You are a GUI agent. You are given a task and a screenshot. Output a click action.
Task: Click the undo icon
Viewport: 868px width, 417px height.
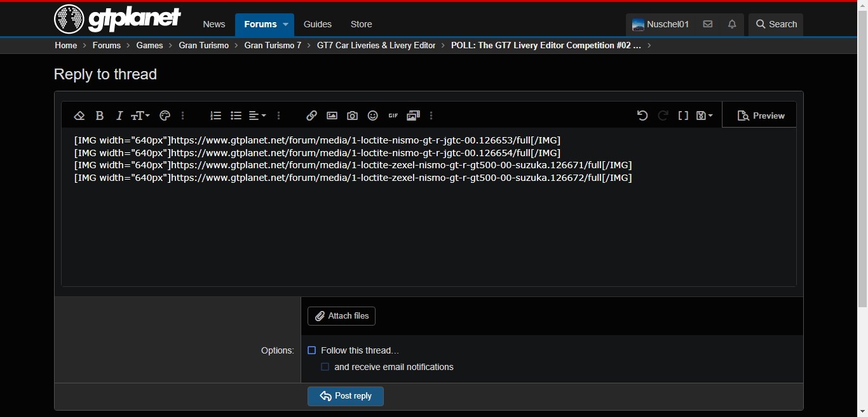[x=642, y=116]
